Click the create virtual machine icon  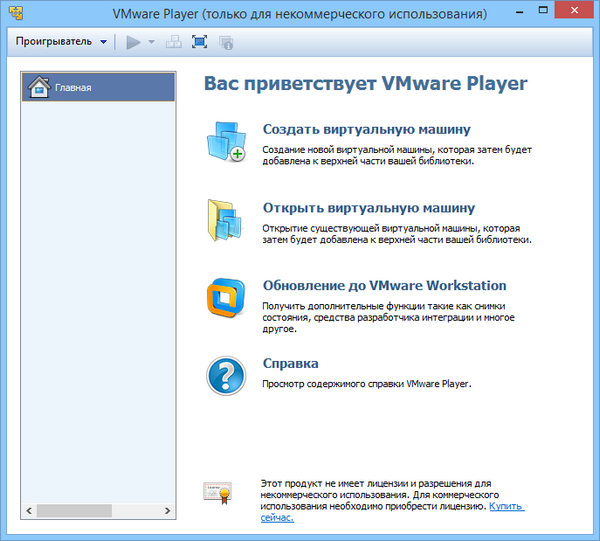click(x=227, y=142)
